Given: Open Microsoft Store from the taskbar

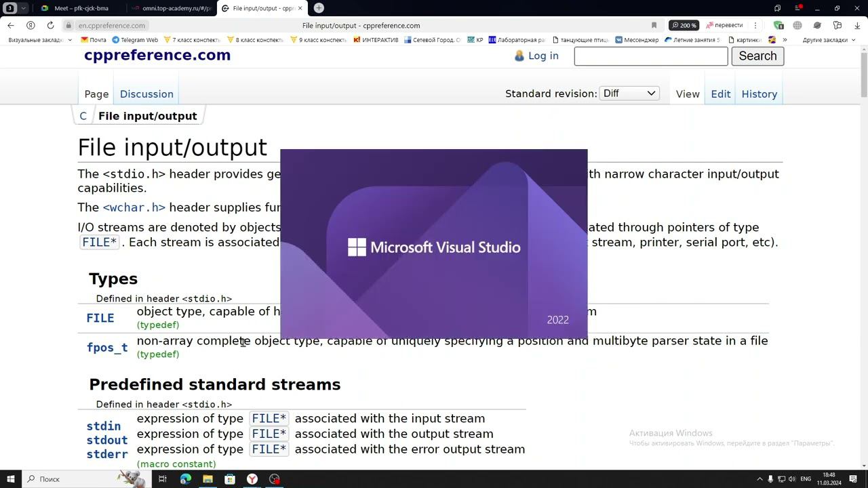Looking at the screenshot, I should 230,479.
